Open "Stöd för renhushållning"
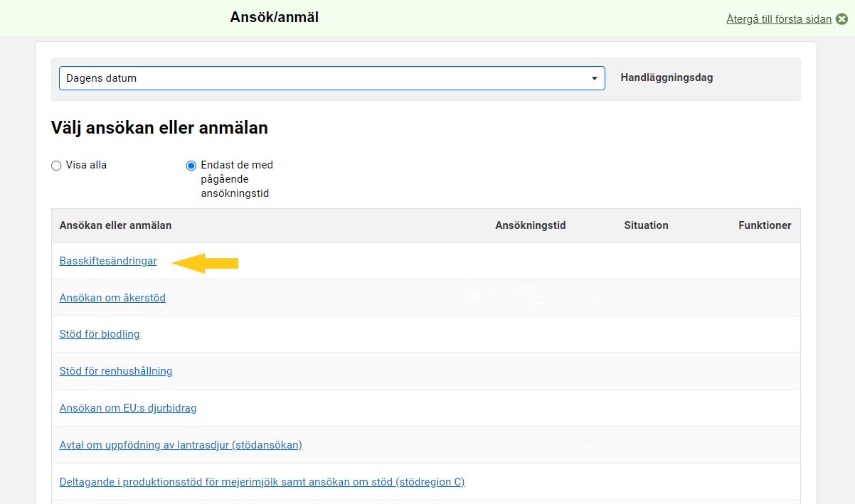The height and width of the screenshot is (504, 855). coord(116,370)
